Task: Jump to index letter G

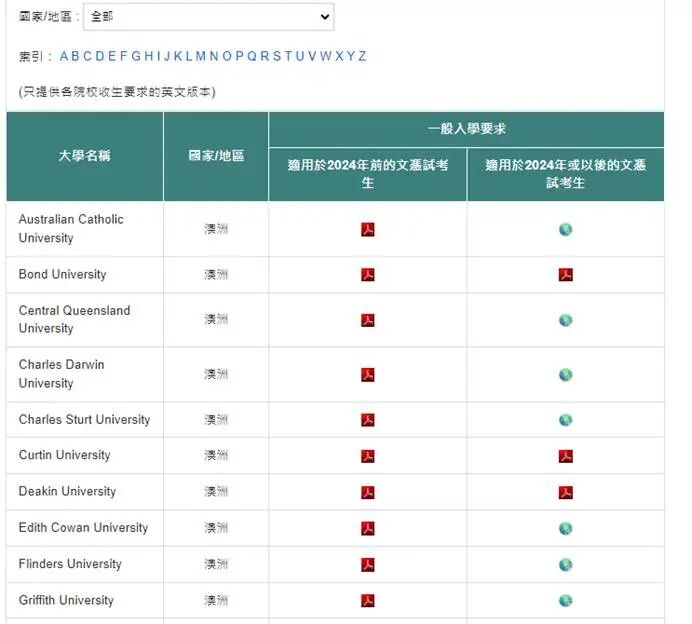Action: pos(136,56)
